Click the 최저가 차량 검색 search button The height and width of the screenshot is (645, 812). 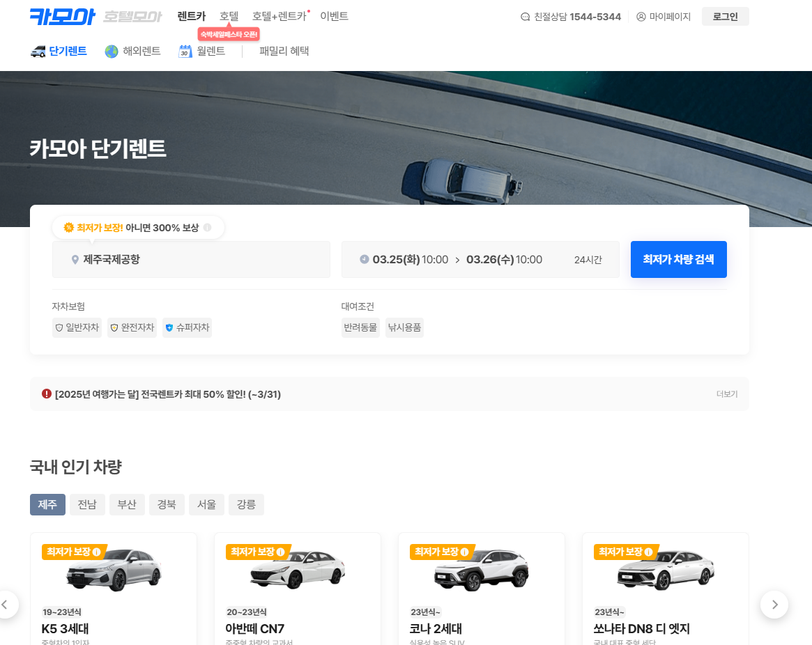click(x=678, y=259)
